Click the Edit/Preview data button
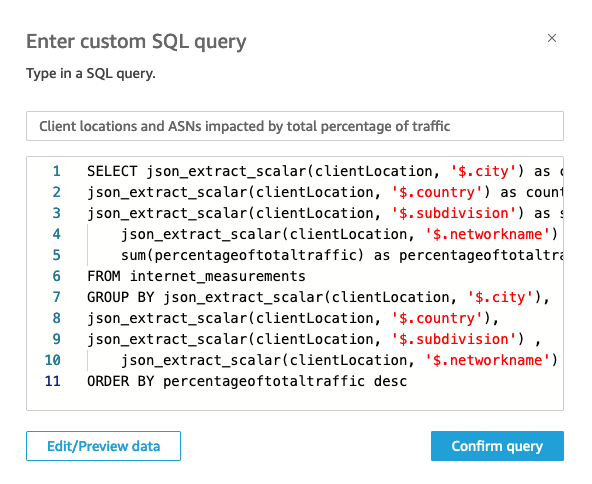Screen dimensions: 592x484 coord(103,446)
